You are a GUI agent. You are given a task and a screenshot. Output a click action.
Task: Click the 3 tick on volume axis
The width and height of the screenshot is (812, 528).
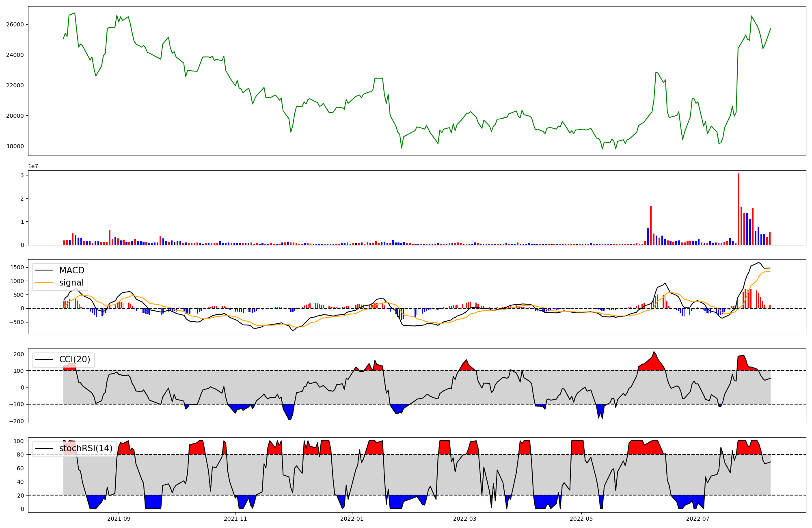(x=22, y=175)
